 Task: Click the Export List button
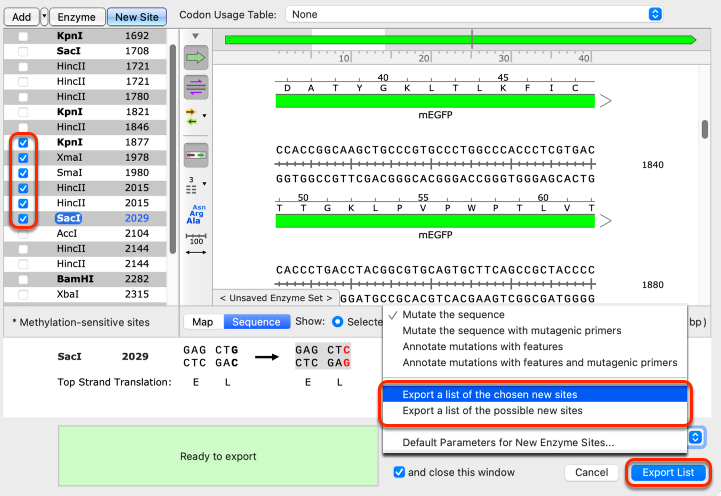[x=668, y=472]
